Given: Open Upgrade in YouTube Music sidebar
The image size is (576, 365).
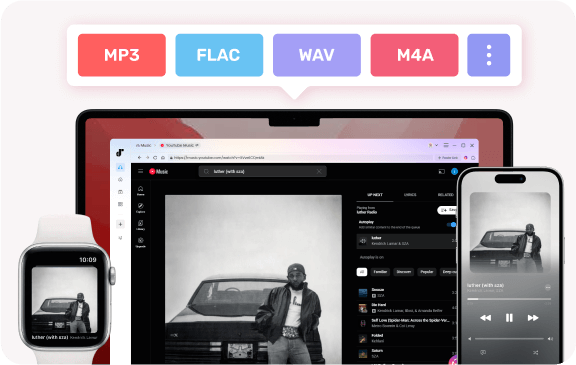Looking at the screenshot, I should click(x=140, y=242).
